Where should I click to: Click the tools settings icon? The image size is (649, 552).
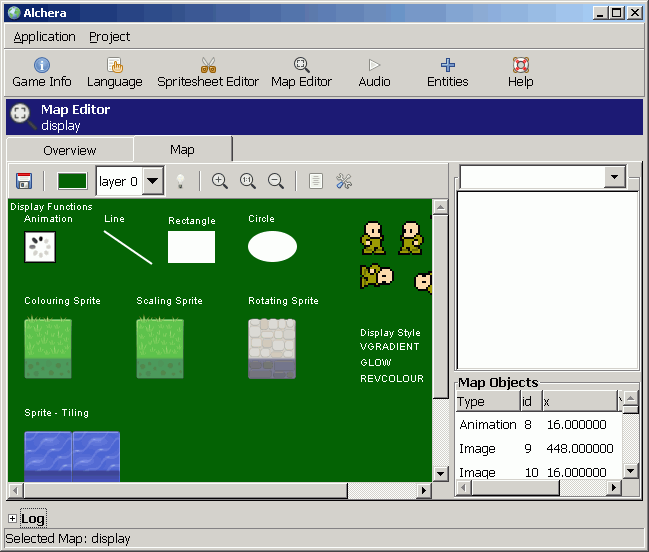(x=344, y=181)
